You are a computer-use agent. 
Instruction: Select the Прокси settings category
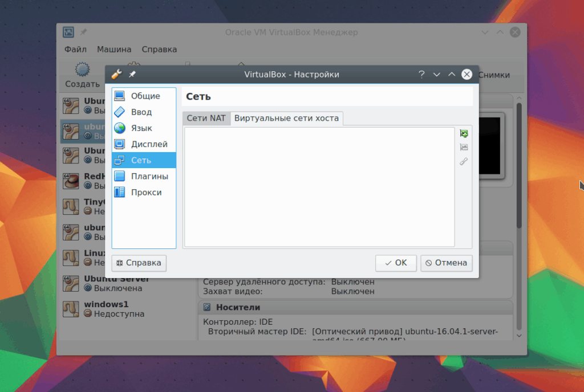144,192
